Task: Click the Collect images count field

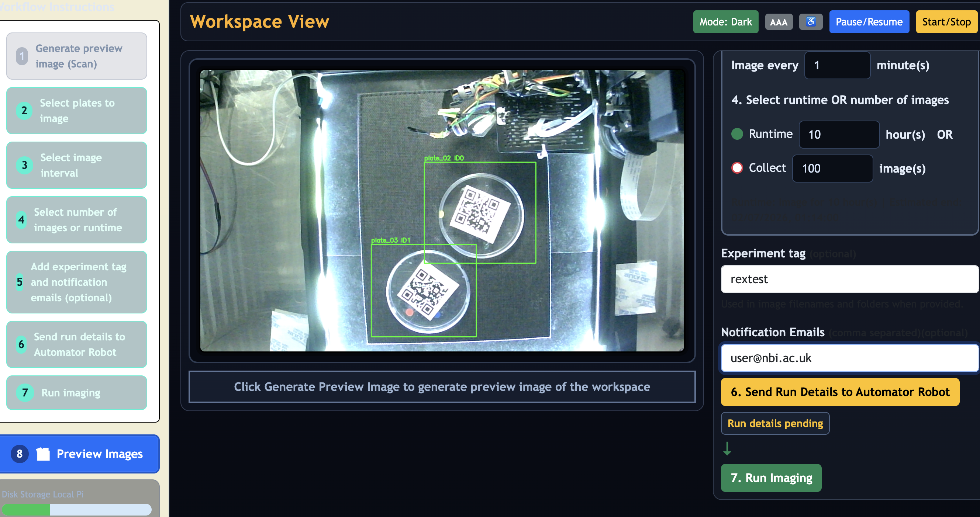Action: click(x=832, y=169)
